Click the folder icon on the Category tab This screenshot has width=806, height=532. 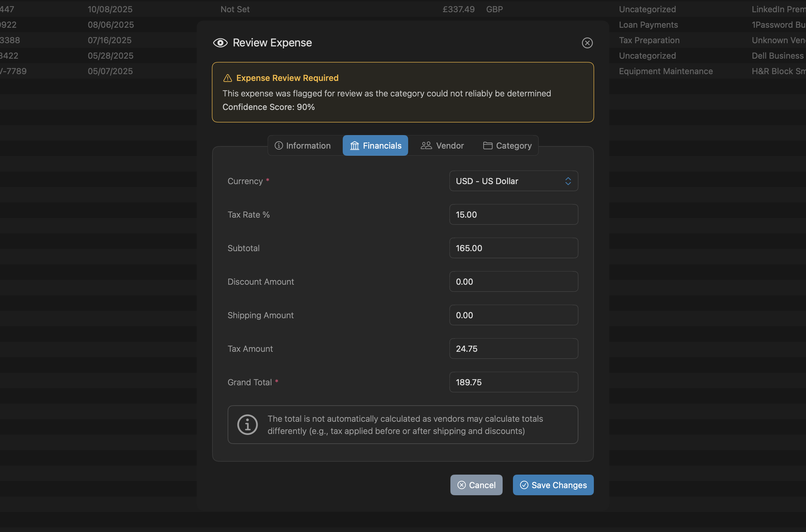487,145
